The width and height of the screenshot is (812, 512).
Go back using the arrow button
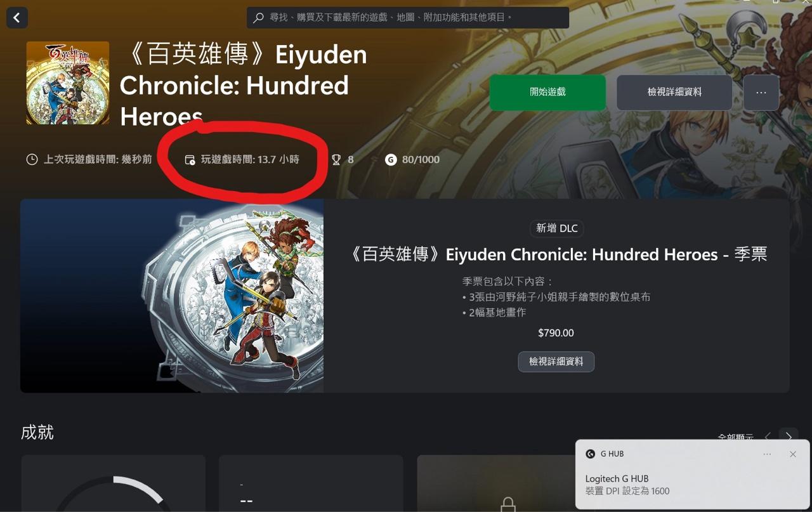[16, 18]
